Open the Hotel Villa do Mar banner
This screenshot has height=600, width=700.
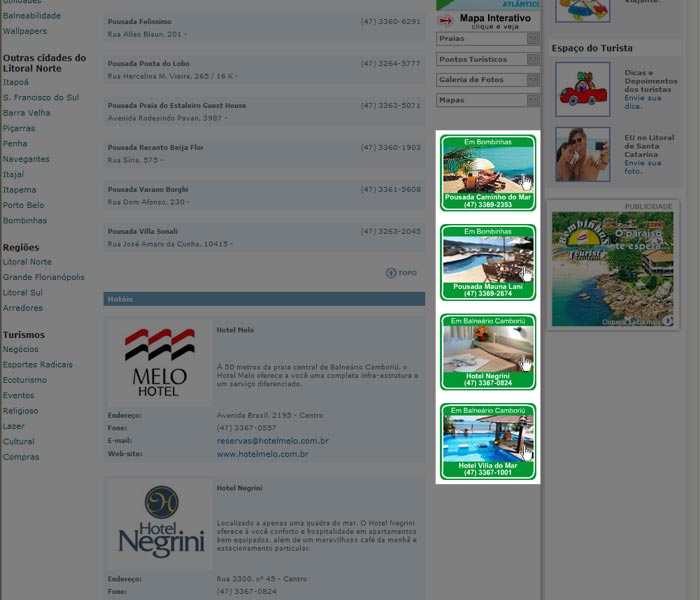coord(488,442)
